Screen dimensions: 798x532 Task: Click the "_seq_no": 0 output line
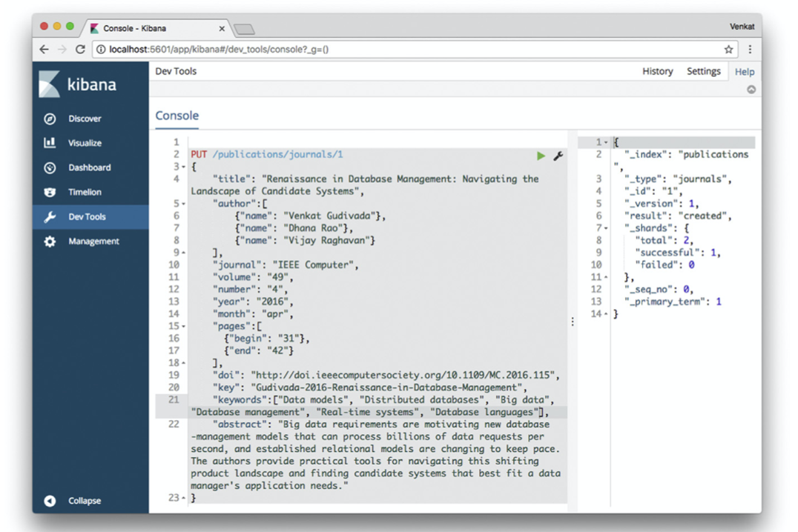pyautogui.click(x=659, y=290)
